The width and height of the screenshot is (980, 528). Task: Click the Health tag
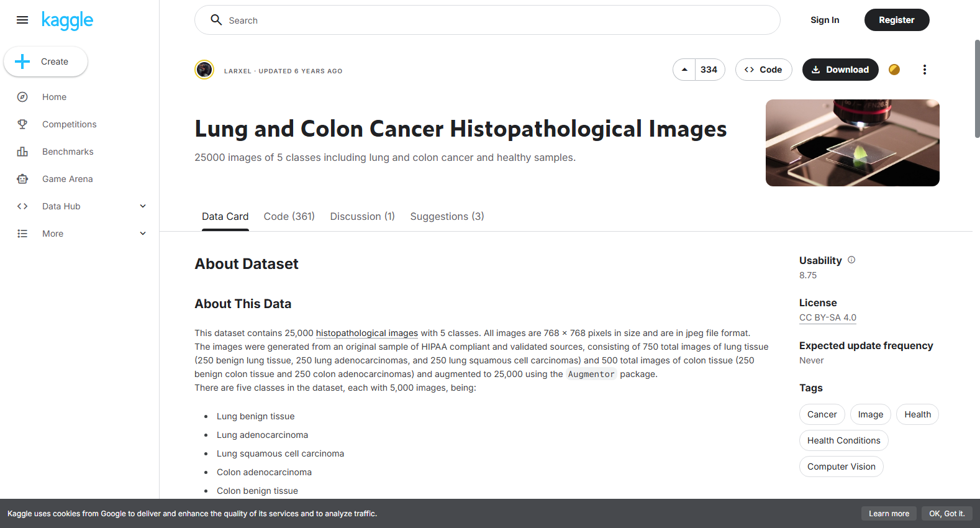917,414
